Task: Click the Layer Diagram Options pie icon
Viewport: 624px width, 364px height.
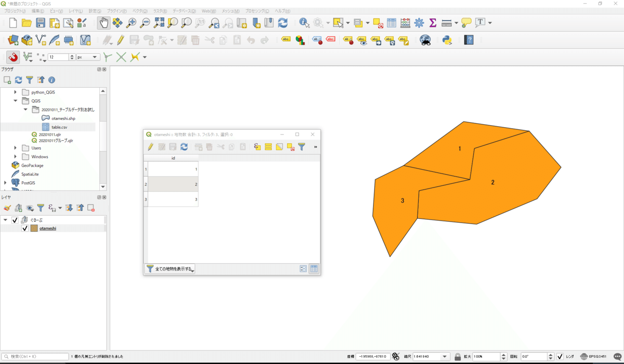Action: point(300,40)
